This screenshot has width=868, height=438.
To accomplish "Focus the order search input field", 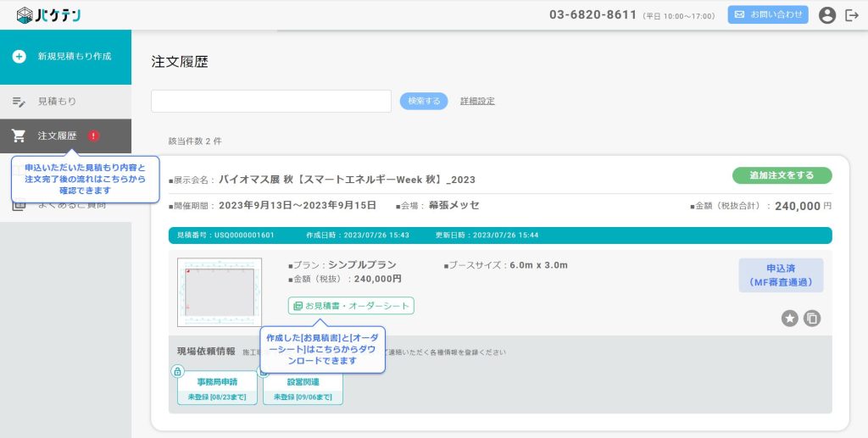I will (x=271, y=101).
